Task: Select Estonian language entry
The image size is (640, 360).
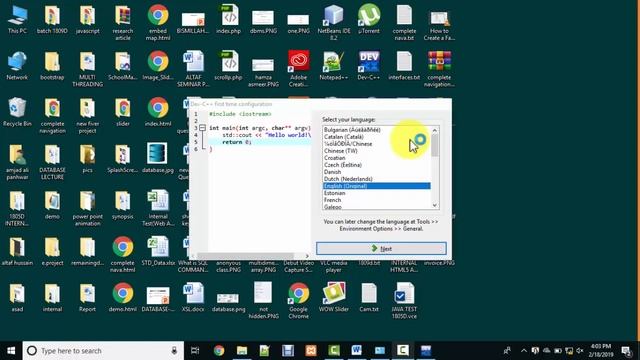Action: pyautogui.click(x=334, y=193)
